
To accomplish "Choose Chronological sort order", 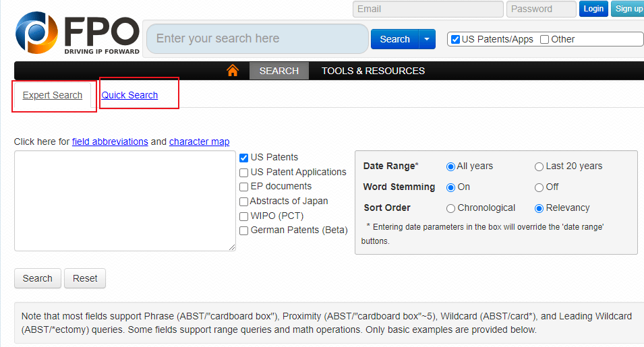I will 450,208.
